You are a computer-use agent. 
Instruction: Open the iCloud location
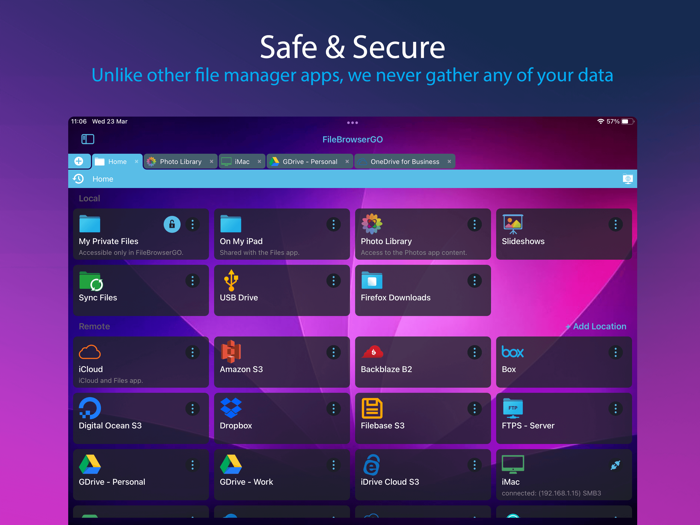pyautogui.click(x=141, y=362)
